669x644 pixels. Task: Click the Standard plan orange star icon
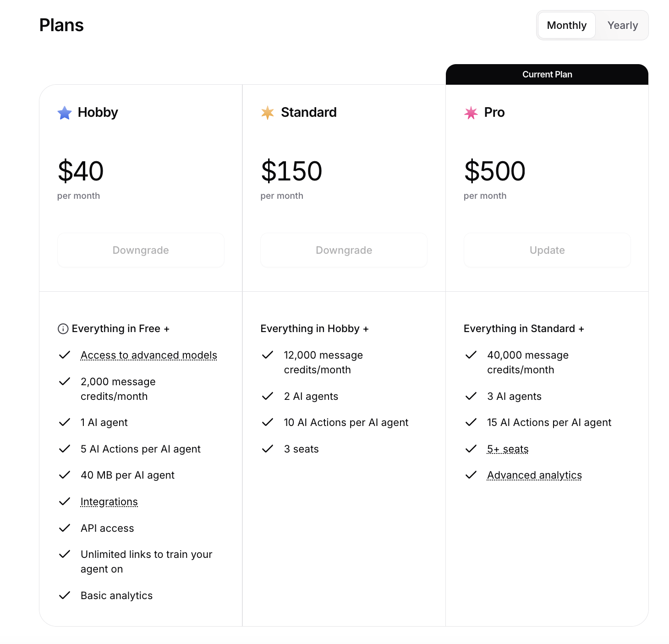click(x=267, y=112)
